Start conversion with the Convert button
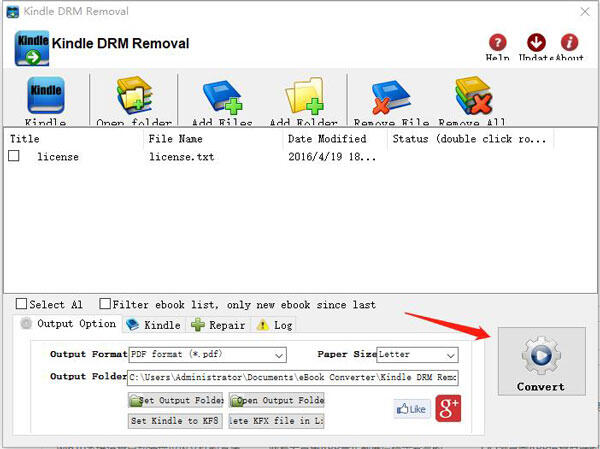 (x=541, y=361)
